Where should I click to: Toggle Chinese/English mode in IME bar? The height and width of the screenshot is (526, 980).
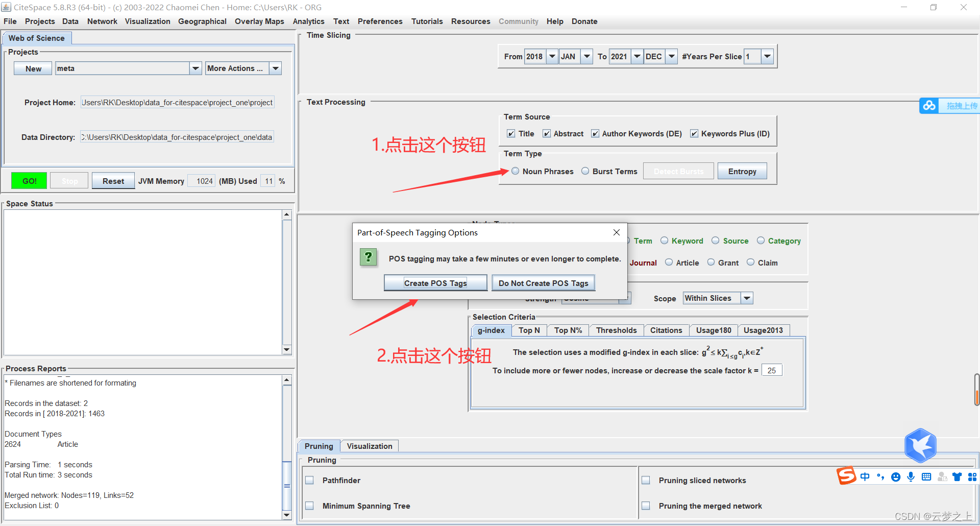(x=865, y=476)
